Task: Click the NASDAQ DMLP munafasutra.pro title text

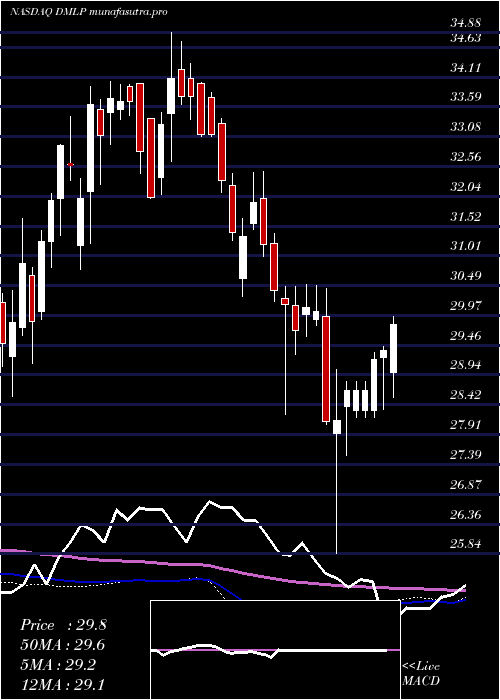Action: point(88,12)
